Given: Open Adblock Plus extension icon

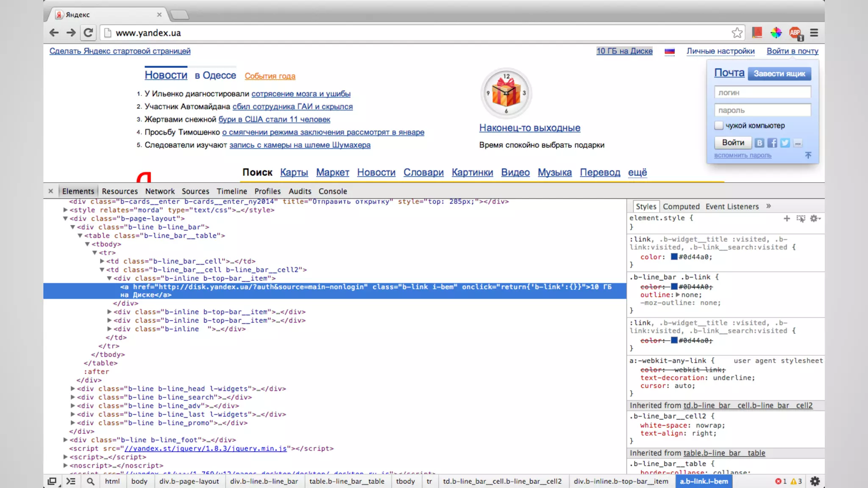Looking at the screenshot, I should pos(795,33).
